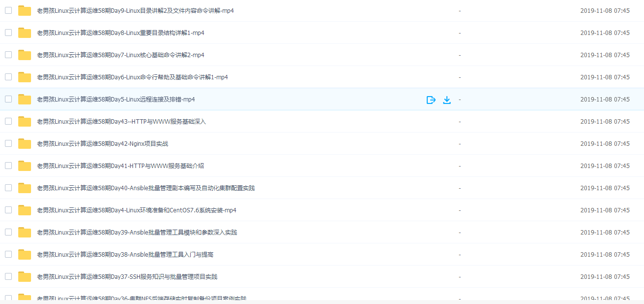Image resolution: width=644 pixels, height=304 pixels.
Task: Click the folder icon for Day9-Linux目录讲解2
Action: click(25, 10)
